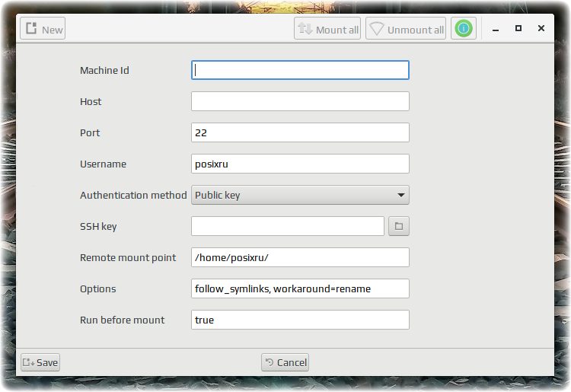The image size is (571, 392).
Task: Click the Run before mount label
Action: (123, 320)
